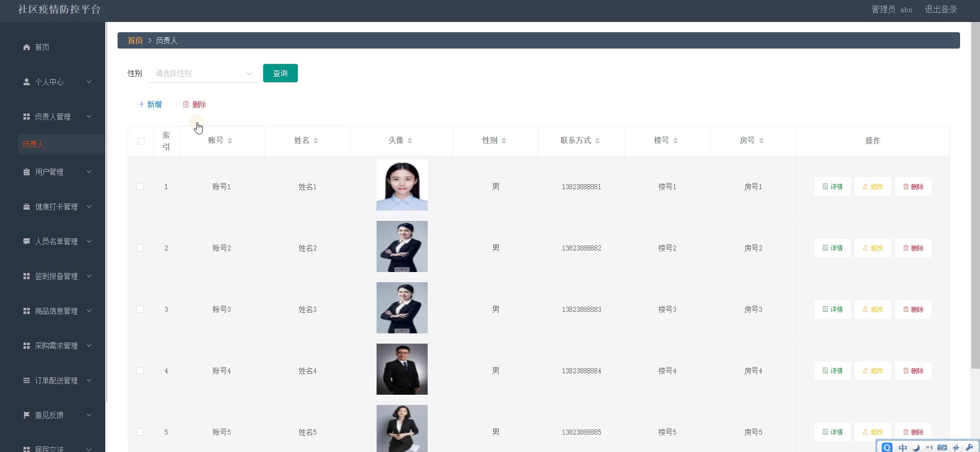Click the avatar photo of 姓名2

(402, 246)
